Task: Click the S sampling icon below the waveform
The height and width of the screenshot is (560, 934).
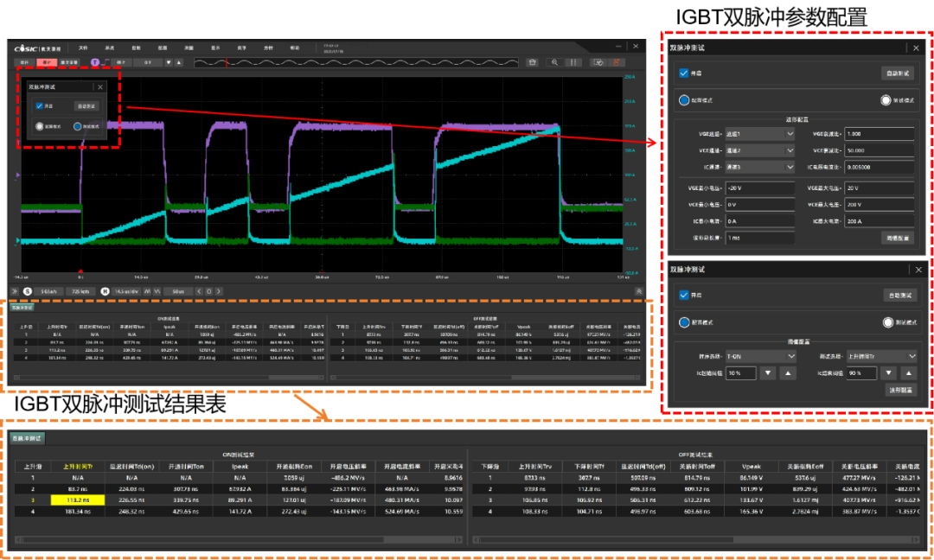Action: (27, 291)
